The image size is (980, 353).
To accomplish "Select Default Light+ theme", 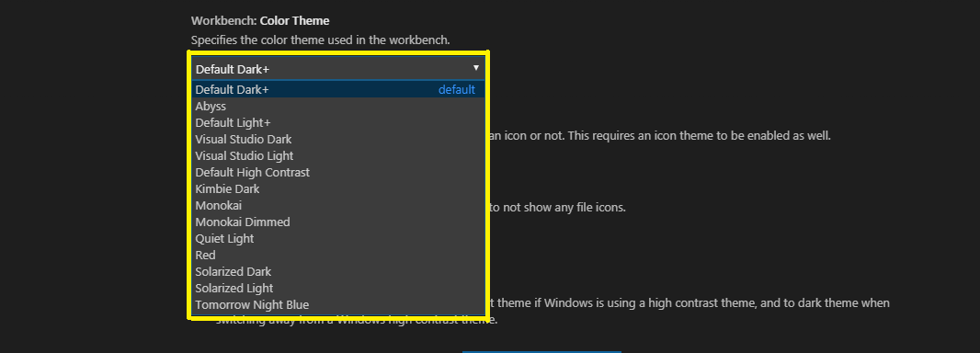I will [x=337, y=122].
